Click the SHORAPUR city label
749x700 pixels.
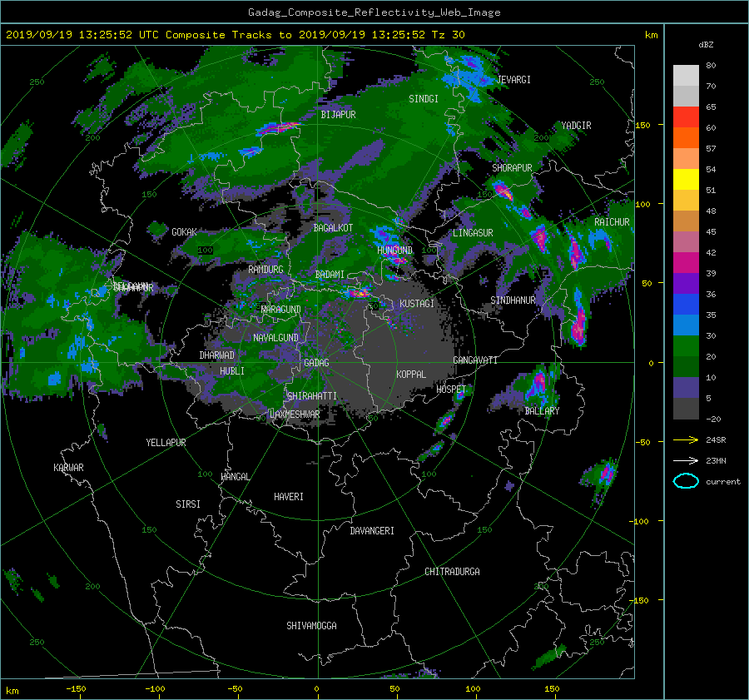(512, 168)
